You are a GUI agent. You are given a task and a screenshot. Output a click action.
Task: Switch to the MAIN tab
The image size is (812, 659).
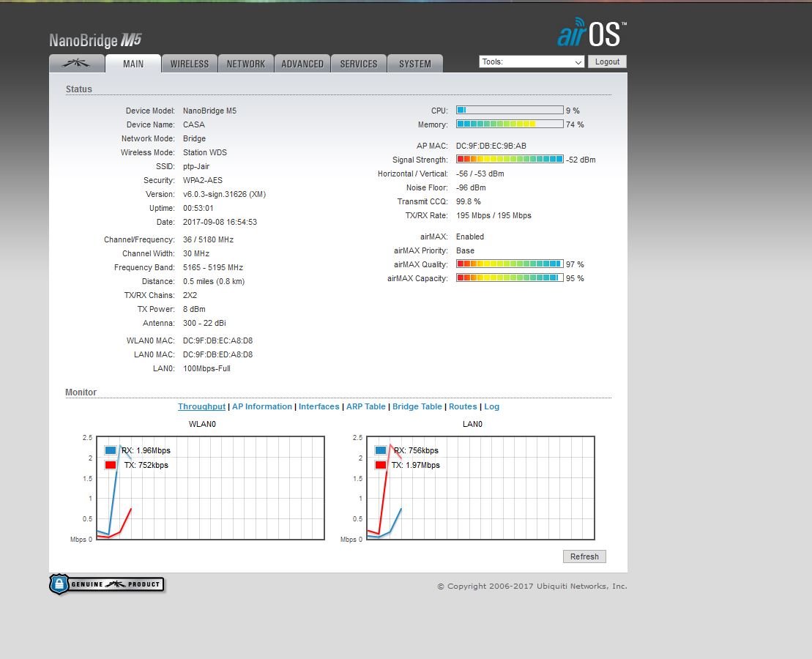coord(133,64)
